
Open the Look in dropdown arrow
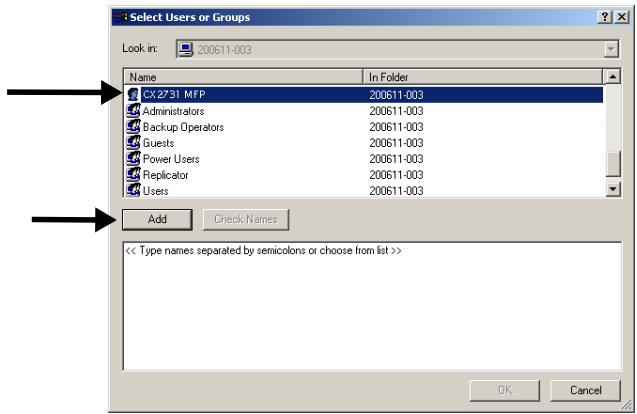pos(611,49)
